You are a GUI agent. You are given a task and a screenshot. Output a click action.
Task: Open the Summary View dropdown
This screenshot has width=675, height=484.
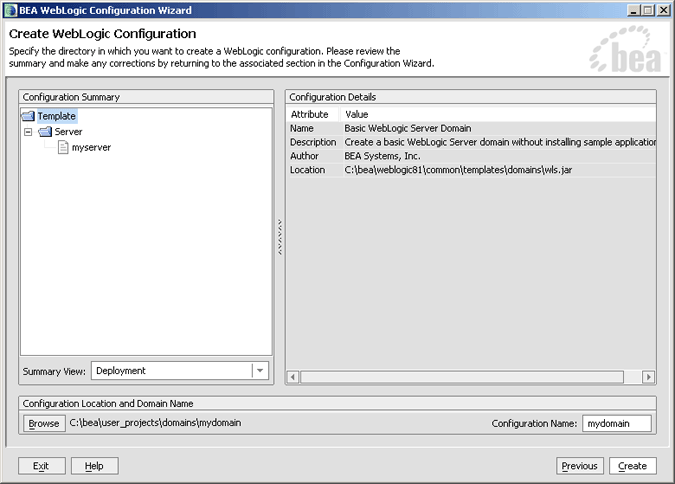click(260, 371)
